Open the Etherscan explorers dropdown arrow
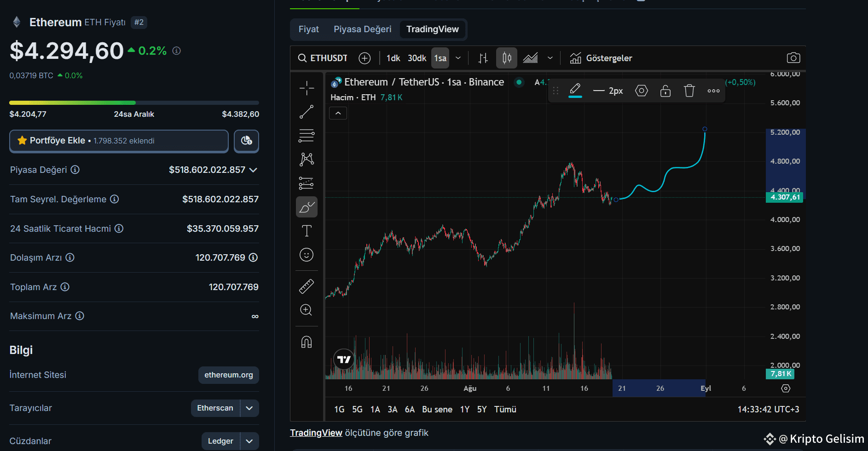Screen dimensions: 868x451 tap(249, 408)
